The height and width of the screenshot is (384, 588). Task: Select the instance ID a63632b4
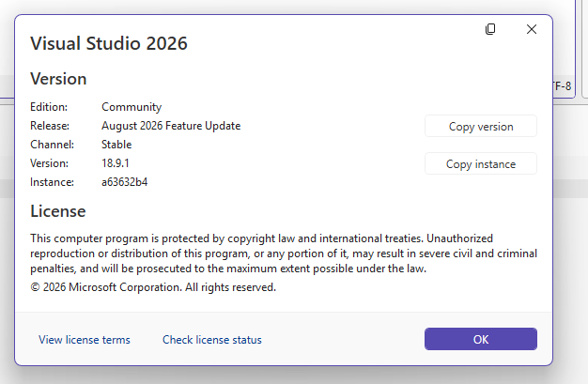click(x=125, y=182)
